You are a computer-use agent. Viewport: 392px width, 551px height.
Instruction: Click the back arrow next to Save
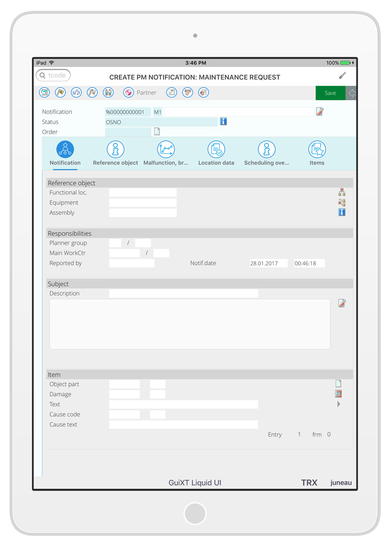(351, 93)
